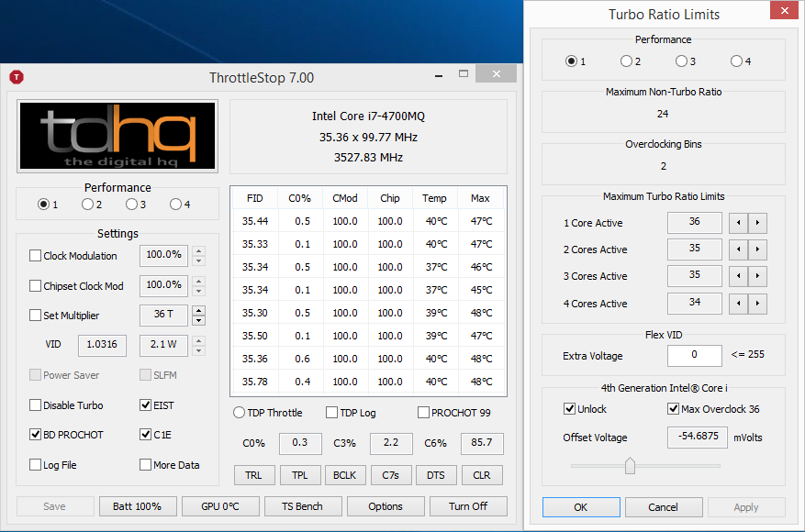This screenshot has height=532, width=805.
Task: Check the TDP Log option
Action: coord(331,413)
